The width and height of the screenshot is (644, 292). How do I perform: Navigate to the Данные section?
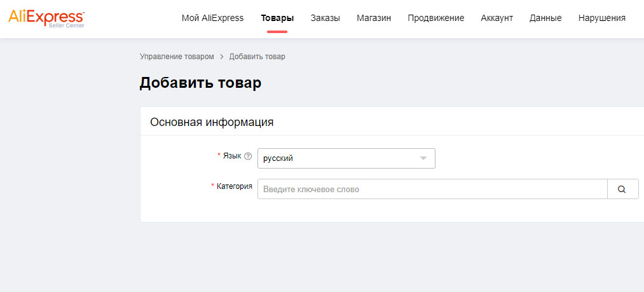click(x=545, y=18)
